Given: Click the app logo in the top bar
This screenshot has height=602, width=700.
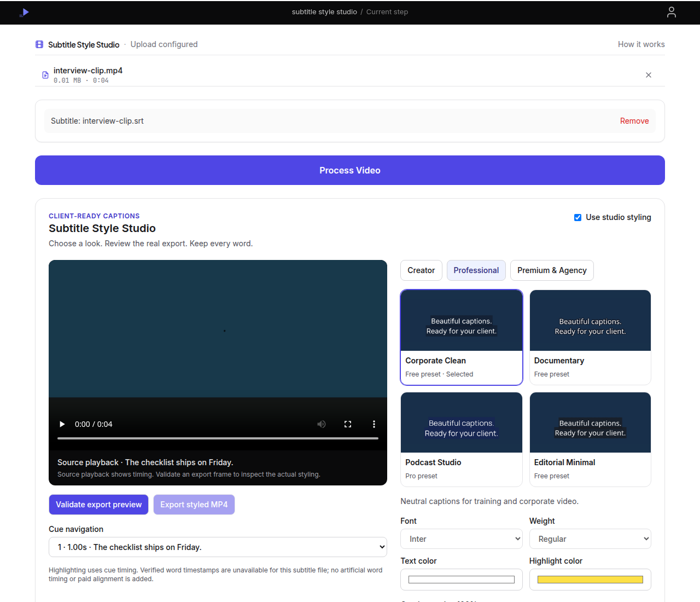Looking at the screenshot, I should click(x=24, y=13).
